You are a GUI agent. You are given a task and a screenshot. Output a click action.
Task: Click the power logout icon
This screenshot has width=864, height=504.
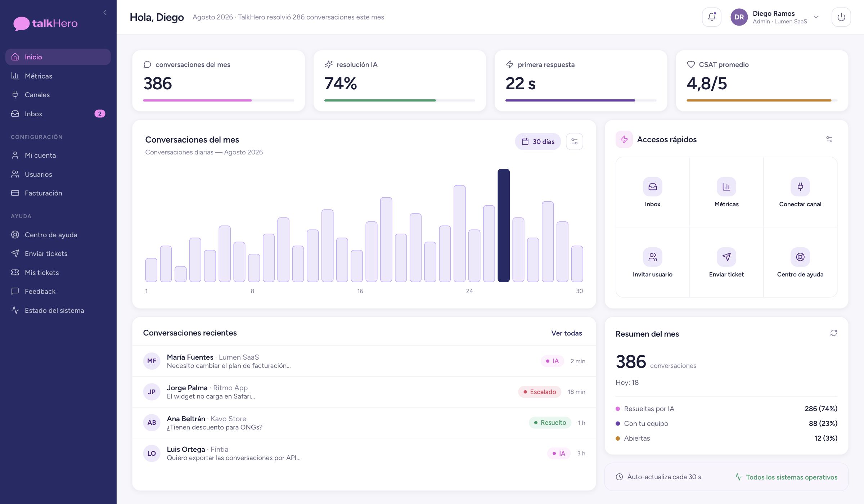tap(841, 17)
